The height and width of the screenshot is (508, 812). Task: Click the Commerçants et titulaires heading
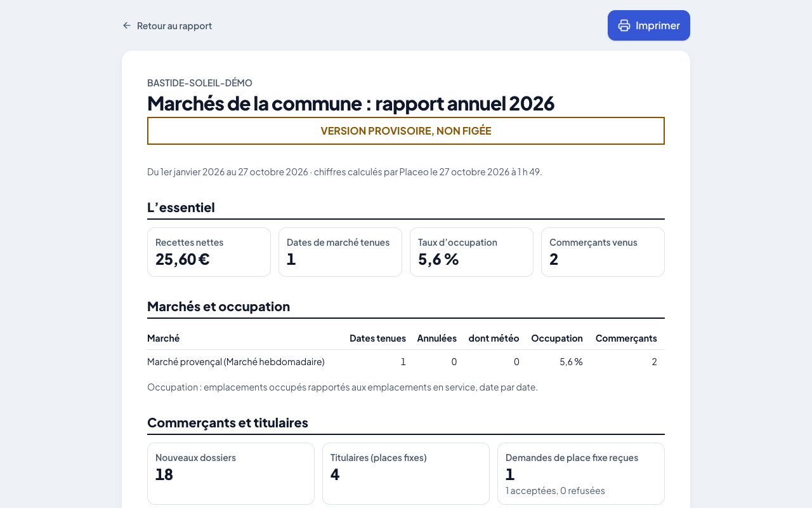[228, 422]
